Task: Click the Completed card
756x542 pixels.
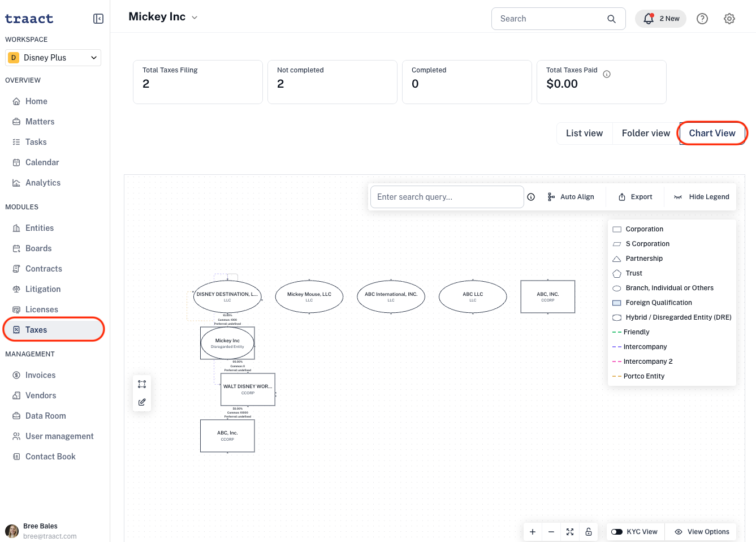Action: point(467,82)
